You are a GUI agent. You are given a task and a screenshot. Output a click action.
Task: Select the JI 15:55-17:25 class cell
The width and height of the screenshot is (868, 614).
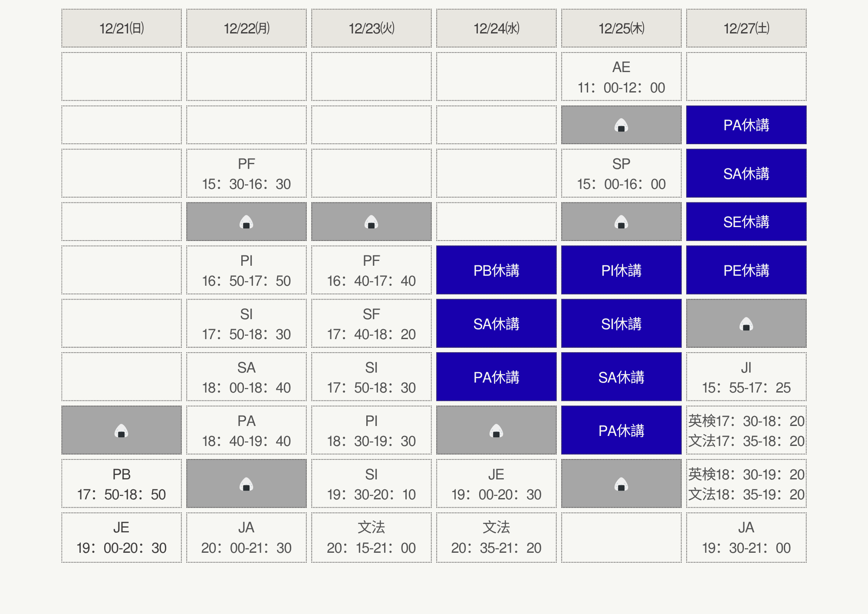pos(746,377)
